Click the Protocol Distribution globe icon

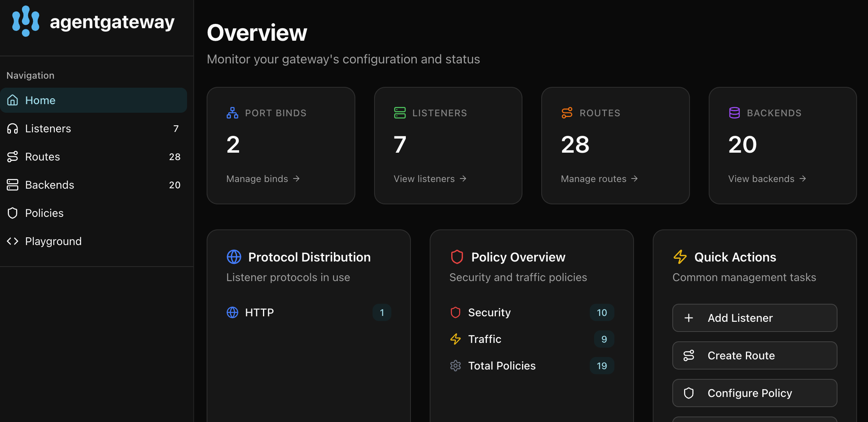click(x=234, y=257)
